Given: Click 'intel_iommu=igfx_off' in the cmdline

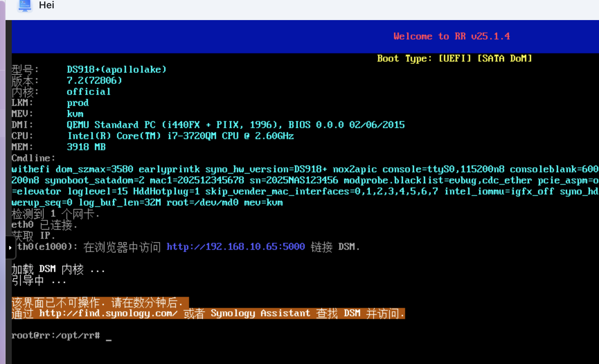Looking at the screenshot, I should point(499,191).
